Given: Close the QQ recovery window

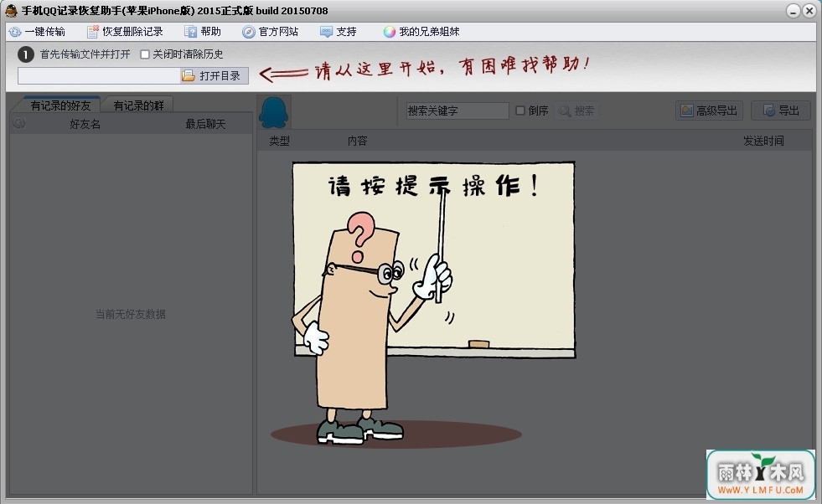Looking at the screenshot, I should (x=809, y=11).
